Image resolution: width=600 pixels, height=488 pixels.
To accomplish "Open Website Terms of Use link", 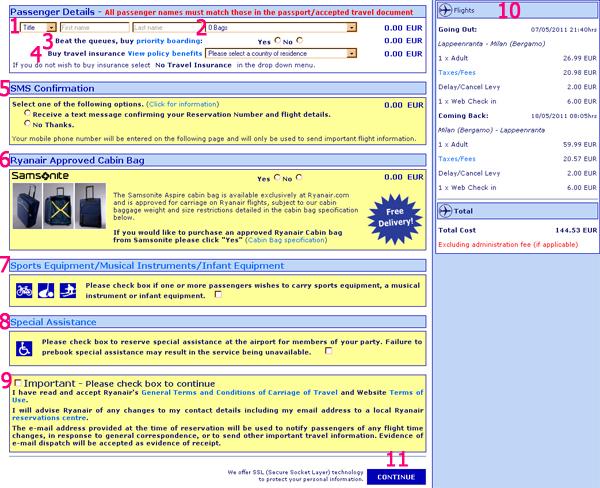I will coord(406,392).
